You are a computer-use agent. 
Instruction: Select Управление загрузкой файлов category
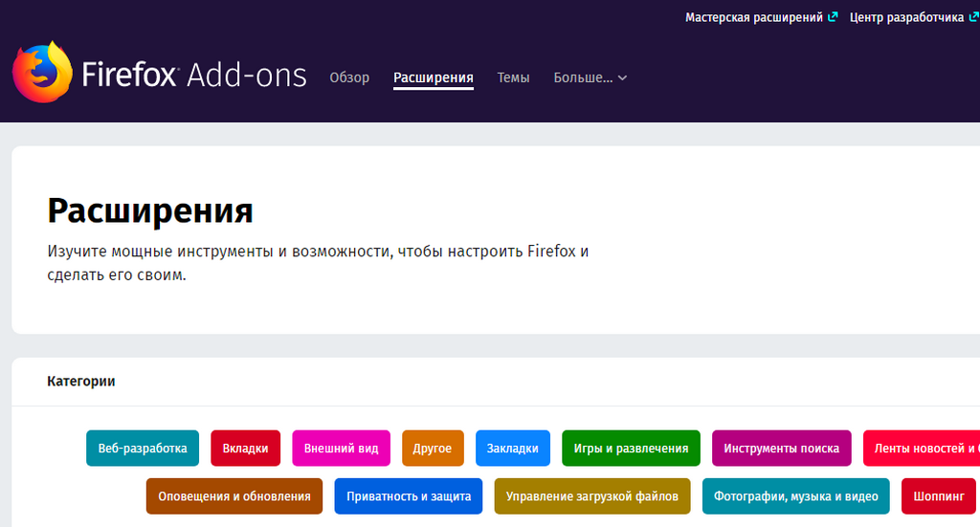tap(592, 496)
